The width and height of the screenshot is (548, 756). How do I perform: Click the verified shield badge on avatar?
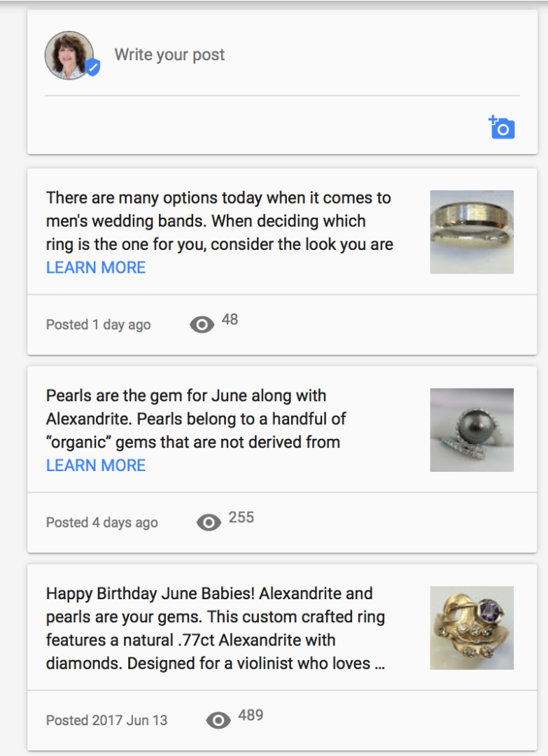tap(92, 68)
